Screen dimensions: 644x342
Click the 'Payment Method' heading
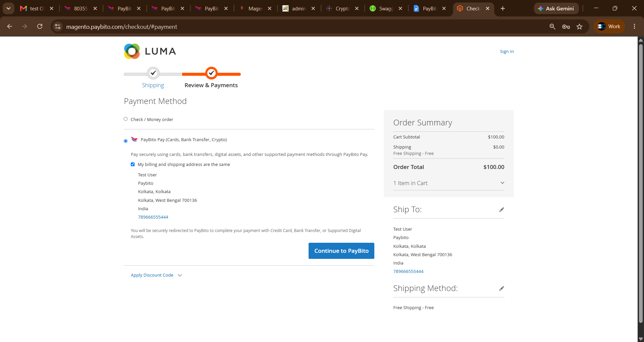155,101
